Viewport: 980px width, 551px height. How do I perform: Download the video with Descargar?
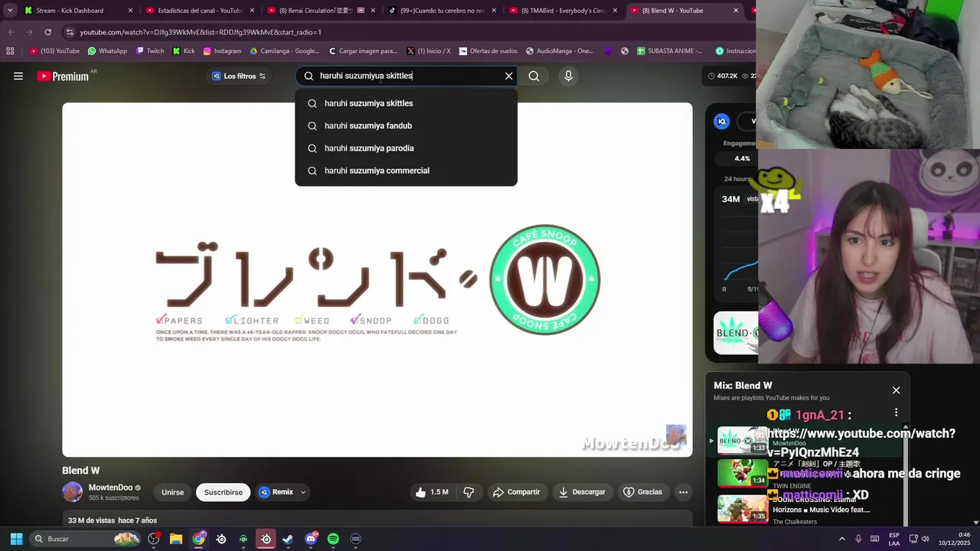point(582,492)
